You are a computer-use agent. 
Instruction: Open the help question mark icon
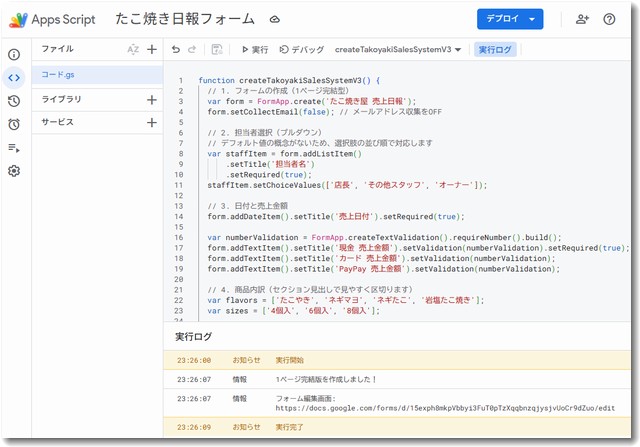[x=609, y=19]
